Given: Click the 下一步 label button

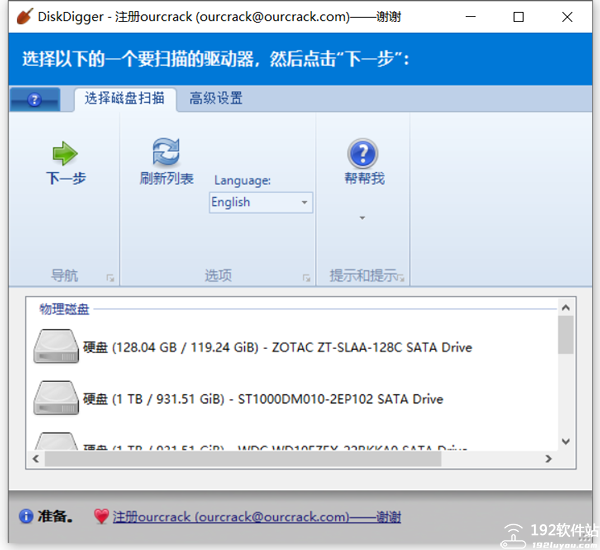Looking at the screenshot, I should 66,178.
